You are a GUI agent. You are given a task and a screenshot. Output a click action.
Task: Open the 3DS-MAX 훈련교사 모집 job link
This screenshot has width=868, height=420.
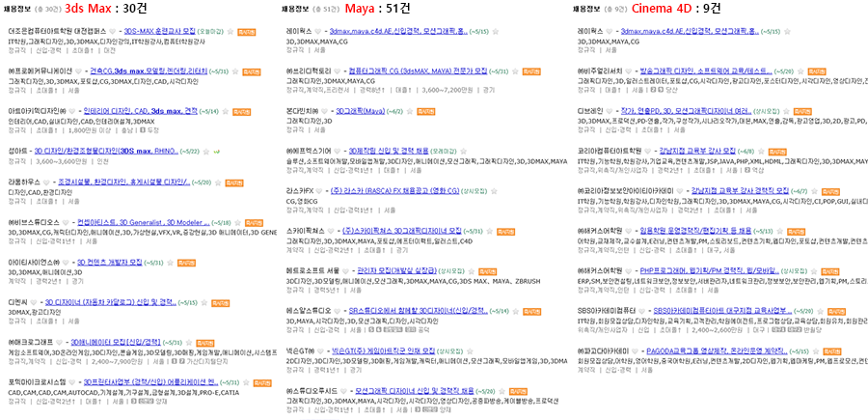pos(159,32)
